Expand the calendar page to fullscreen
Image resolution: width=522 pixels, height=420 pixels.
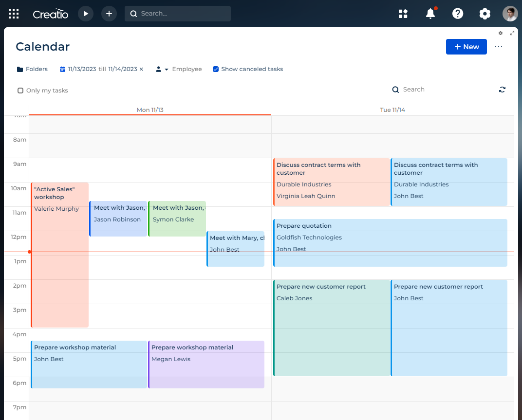coord(512,33)
